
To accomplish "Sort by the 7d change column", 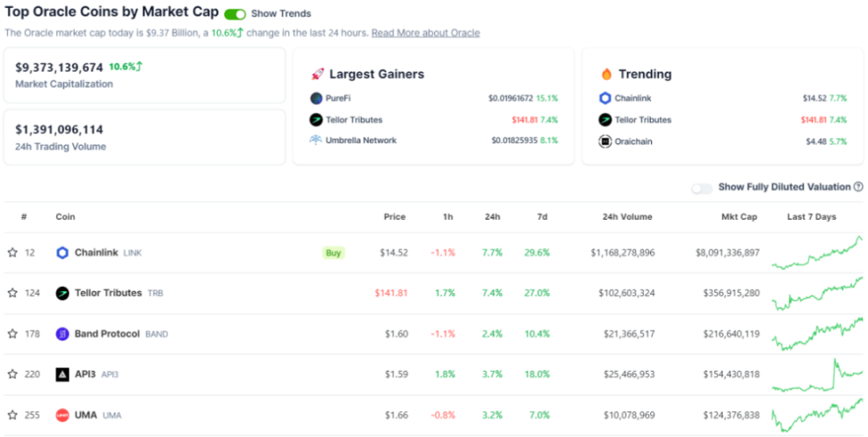I will pyautogui.click(x=542, y=216).
